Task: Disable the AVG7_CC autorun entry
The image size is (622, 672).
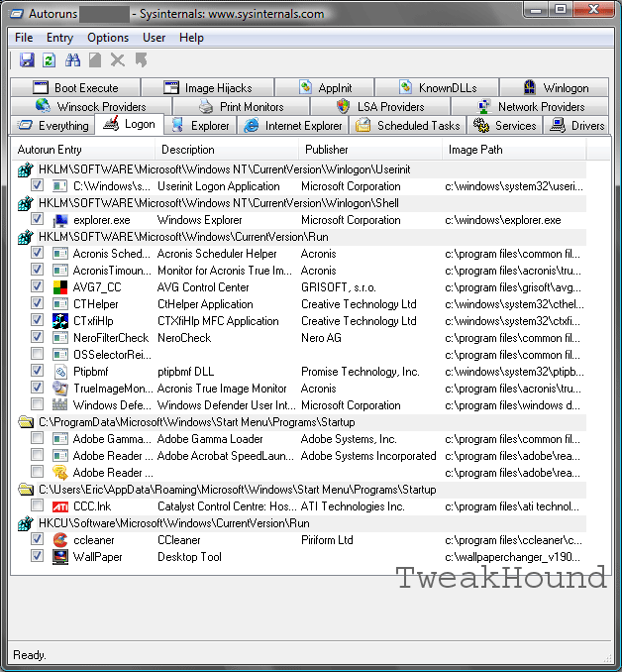Action: click(38, 286)
